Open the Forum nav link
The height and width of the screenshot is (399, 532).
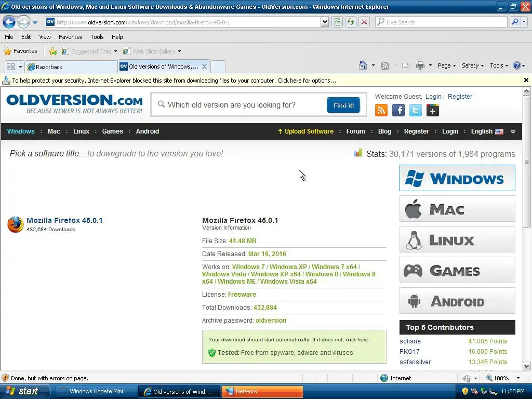point(355,131)
